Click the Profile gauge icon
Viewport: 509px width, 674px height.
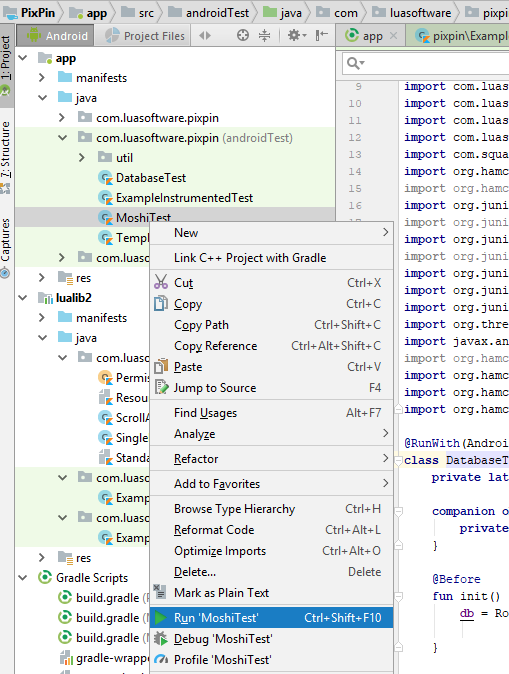[161, 659]
